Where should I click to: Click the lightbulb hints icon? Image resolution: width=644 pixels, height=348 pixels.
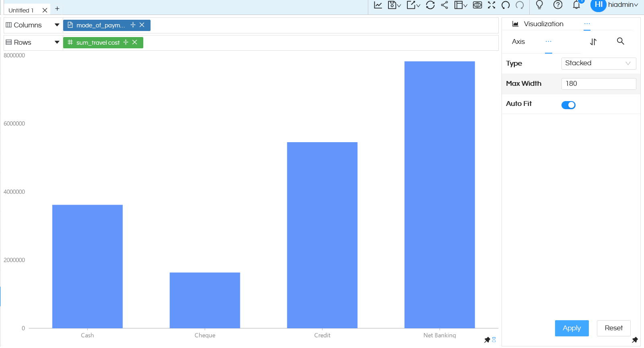[x=539, y=5]
